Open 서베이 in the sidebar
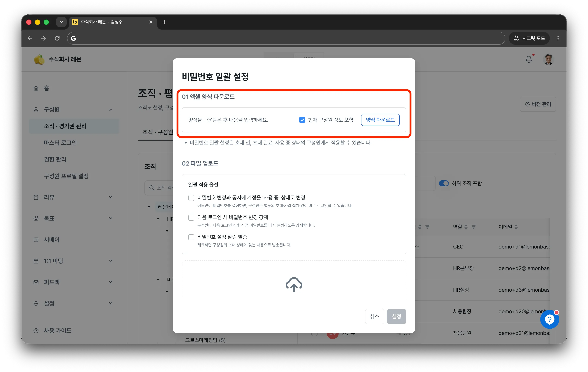The image size is (588, 372). [52, 240]
